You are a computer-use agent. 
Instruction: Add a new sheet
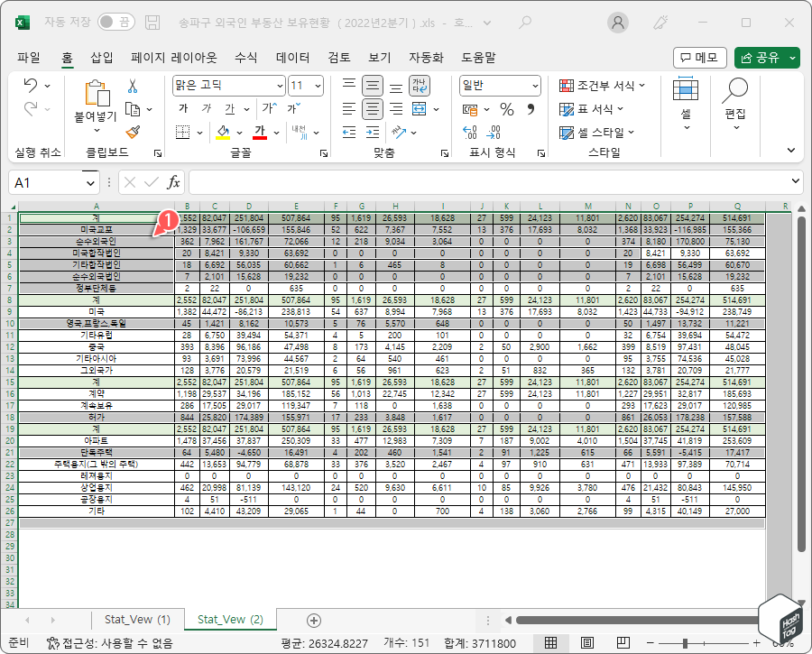(314, 621)
